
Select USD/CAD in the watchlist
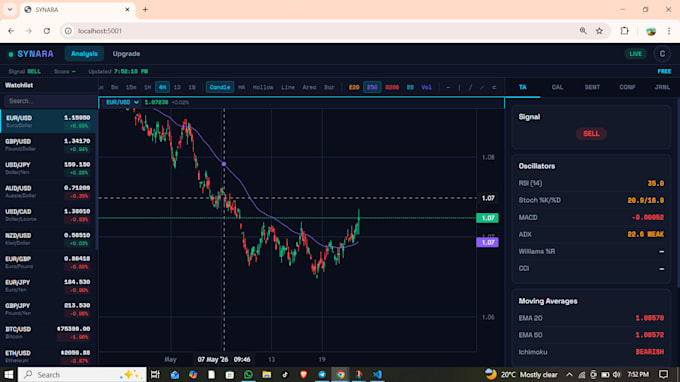[48, 215]
